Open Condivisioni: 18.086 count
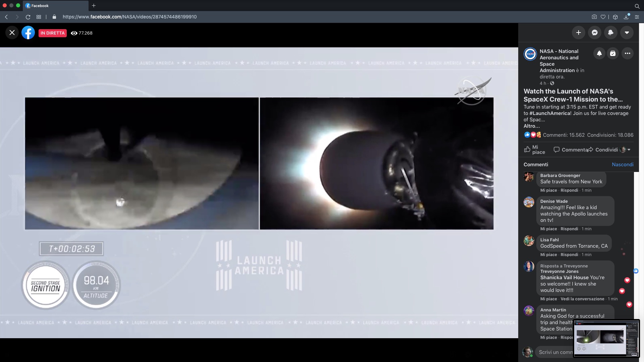Screen dimensions: 644x362 (610, 135)
